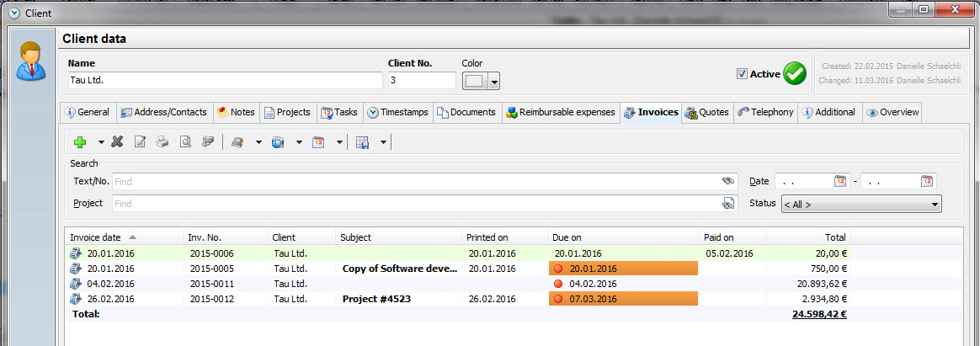The width and height of the screenshot is (980, 346).
Task: Open the Color dropdown arrow
Action: (494, 81)
